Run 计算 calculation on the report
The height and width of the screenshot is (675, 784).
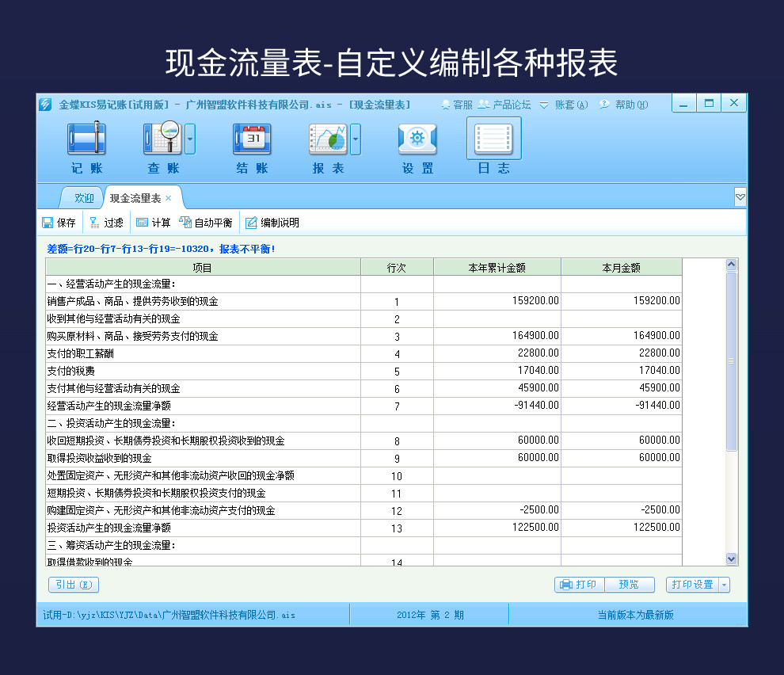click(x=153, y=223)
